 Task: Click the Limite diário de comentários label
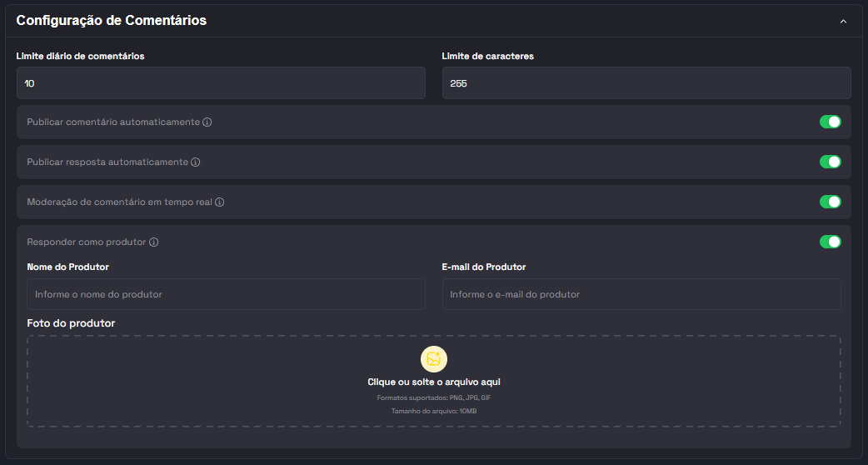pyautogui.click(x=80, y=57)
